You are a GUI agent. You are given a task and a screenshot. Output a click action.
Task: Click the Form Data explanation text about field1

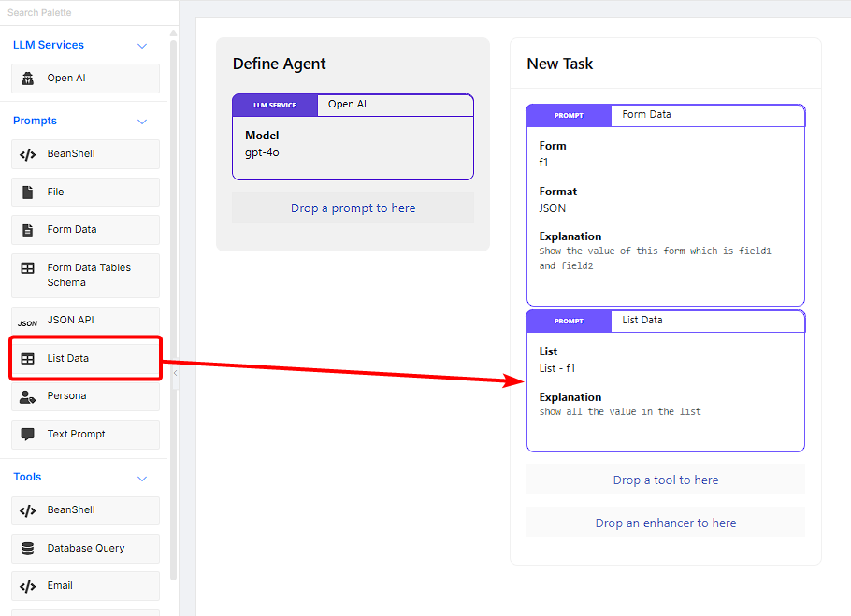(x=655, y=258)
